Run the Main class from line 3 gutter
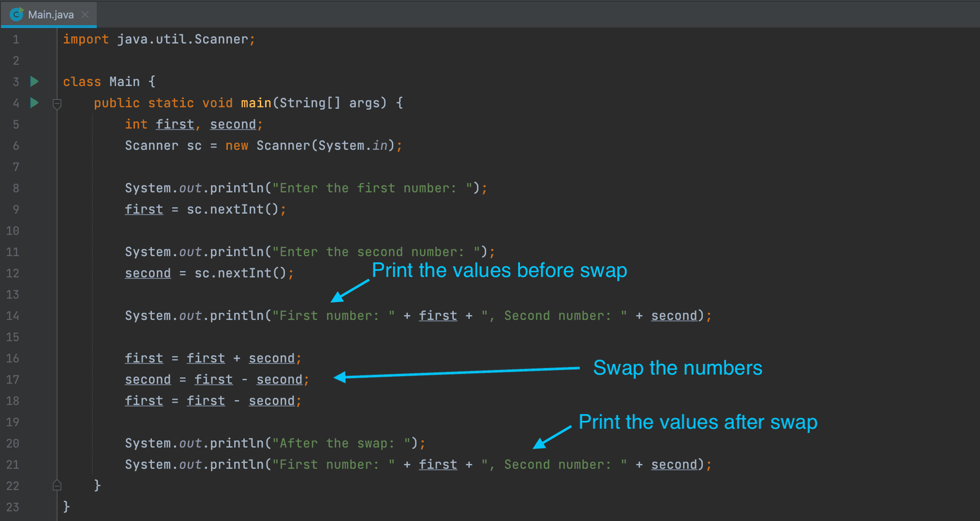 pos(34,81)
